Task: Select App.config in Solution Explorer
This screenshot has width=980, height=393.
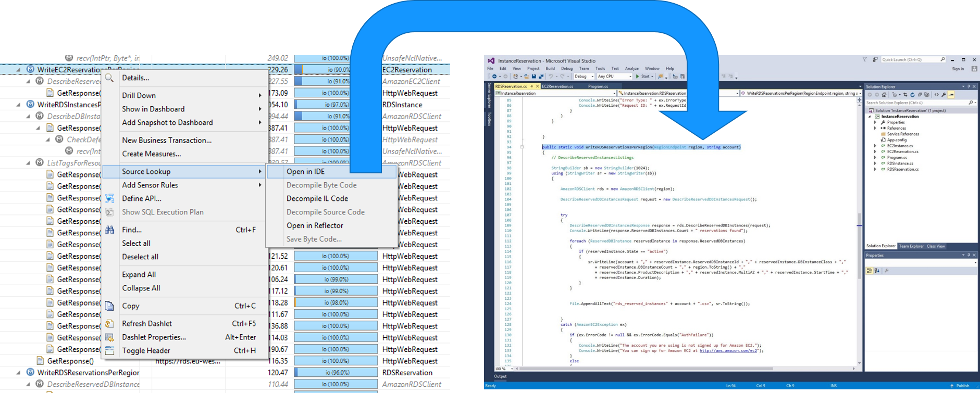Action: pyautogui.click(x=897, y=140)
